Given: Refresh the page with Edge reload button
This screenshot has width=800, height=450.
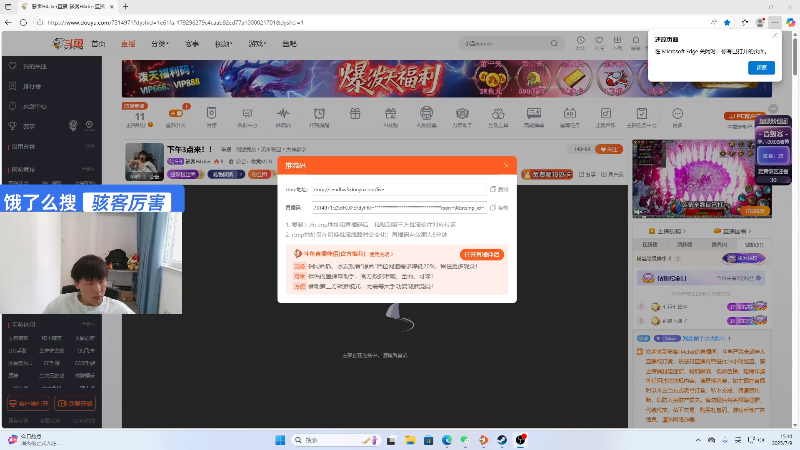Looking at the screenshot, I should [23, 22].
